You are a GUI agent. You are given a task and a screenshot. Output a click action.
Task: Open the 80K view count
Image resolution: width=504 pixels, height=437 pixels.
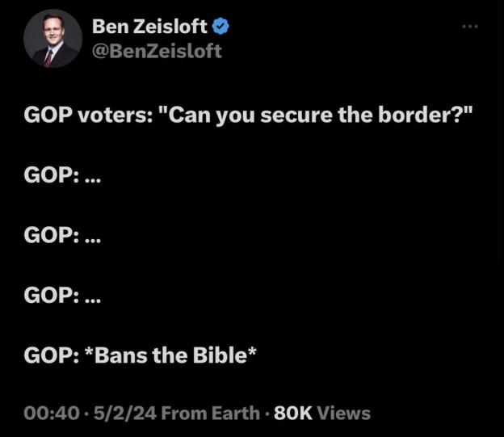[x=292, y=414]
